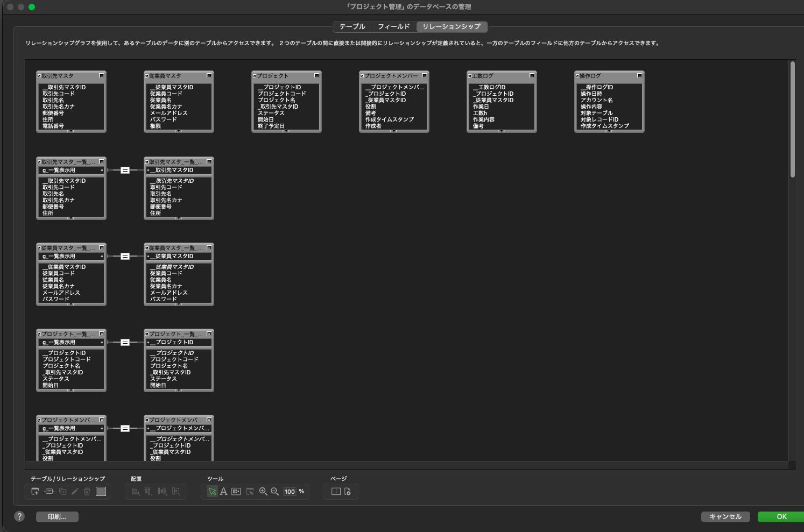Screen dimensions: 804x532
Task: Click the zoom percentage field
Action: [x=290, y=492]
